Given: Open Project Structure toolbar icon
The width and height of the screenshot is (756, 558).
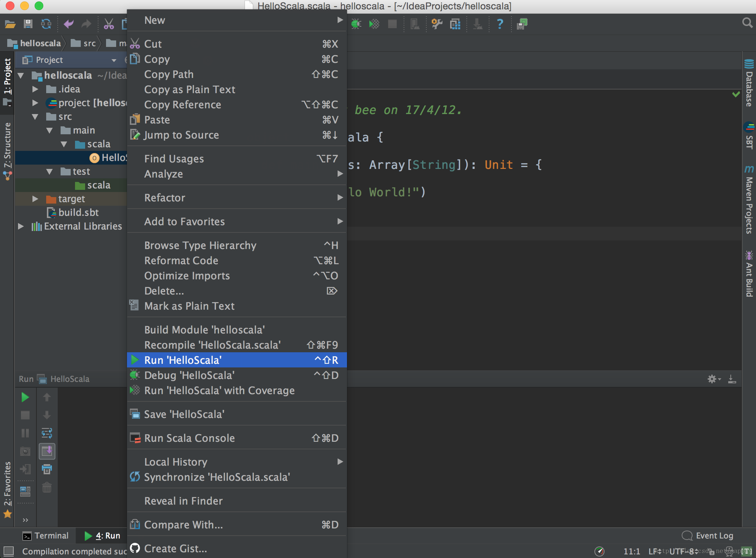Looking at the screenshot, I should (x=455, y=24).
